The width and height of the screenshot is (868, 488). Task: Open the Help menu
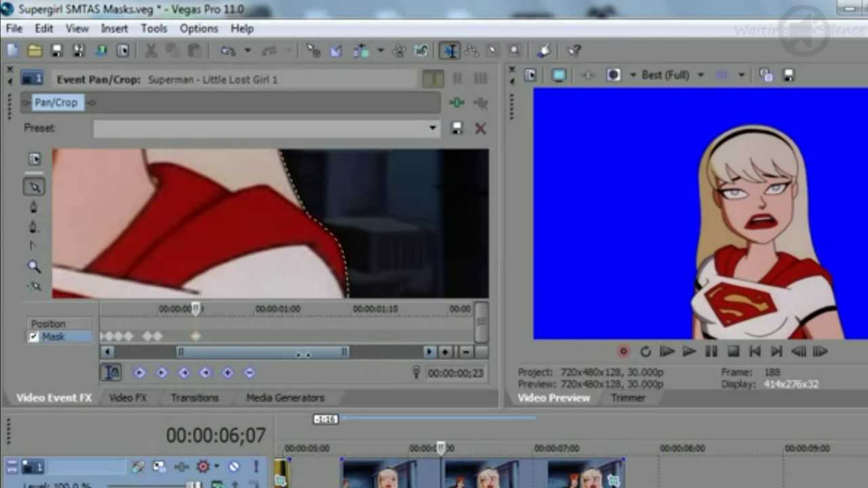tap(242, 28)
